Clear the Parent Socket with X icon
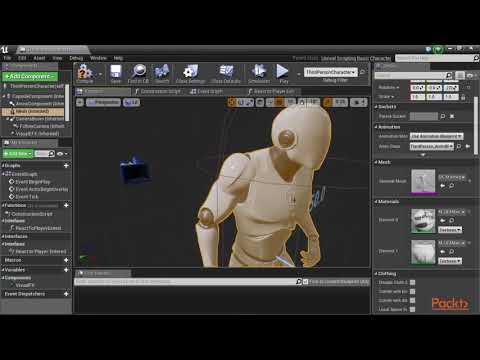The image size is (480, 360). pyautogui.click(x=452, y=116)
